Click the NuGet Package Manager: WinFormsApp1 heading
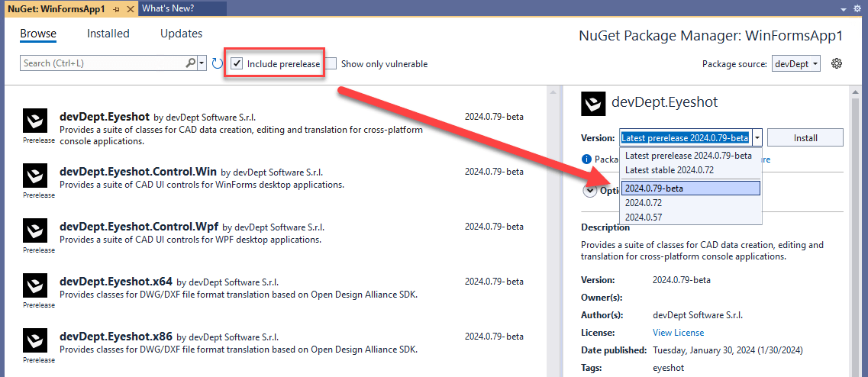Screen dimensions: 868x377 tap(711, 36)
